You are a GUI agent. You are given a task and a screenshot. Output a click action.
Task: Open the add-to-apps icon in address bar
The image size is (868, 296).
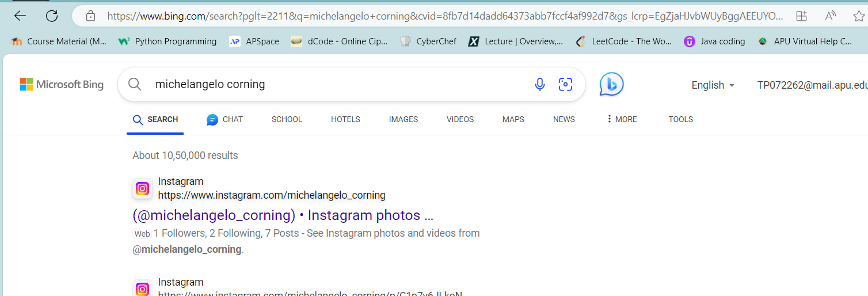[801, 16]
